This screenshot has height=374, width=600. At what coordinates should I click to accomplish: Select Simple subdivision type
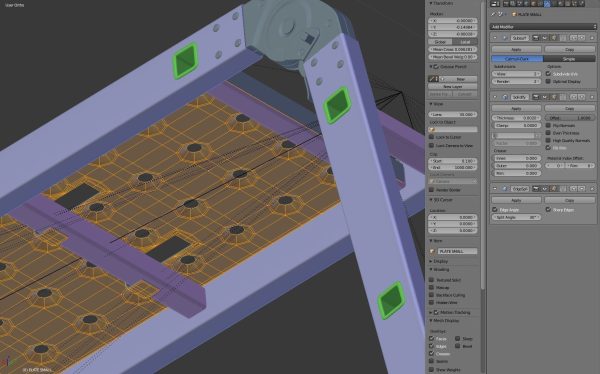(x=569, y=59)
